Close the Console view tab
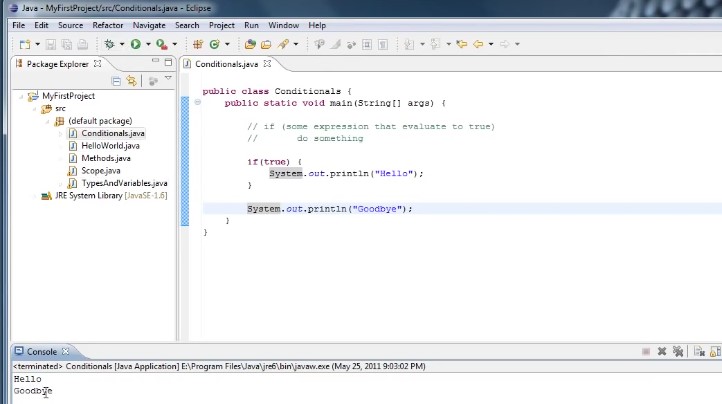The height and width of the screenshot is (404, 722). pos(66,352)
